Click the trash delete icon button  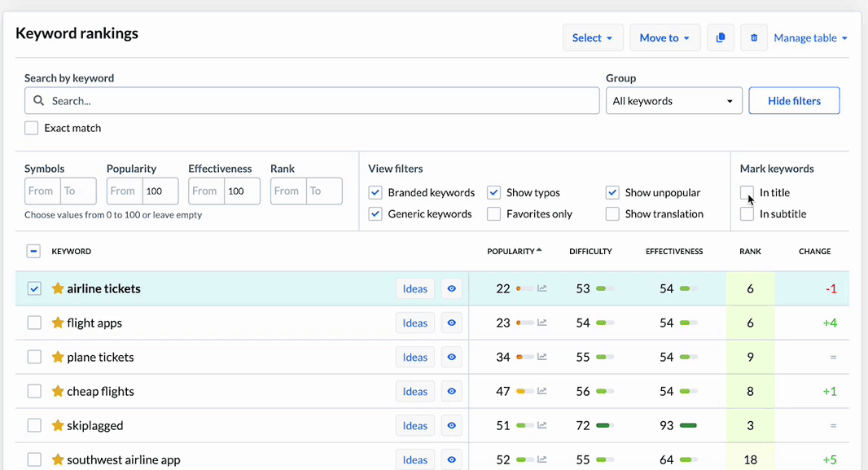pos(753,37)
